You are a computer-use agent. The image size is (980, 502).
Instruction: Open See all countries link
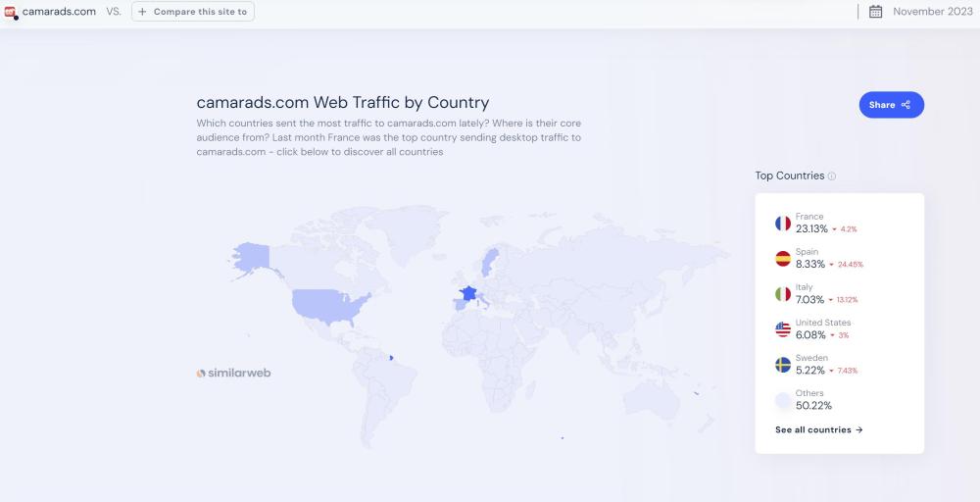[818, 429]
